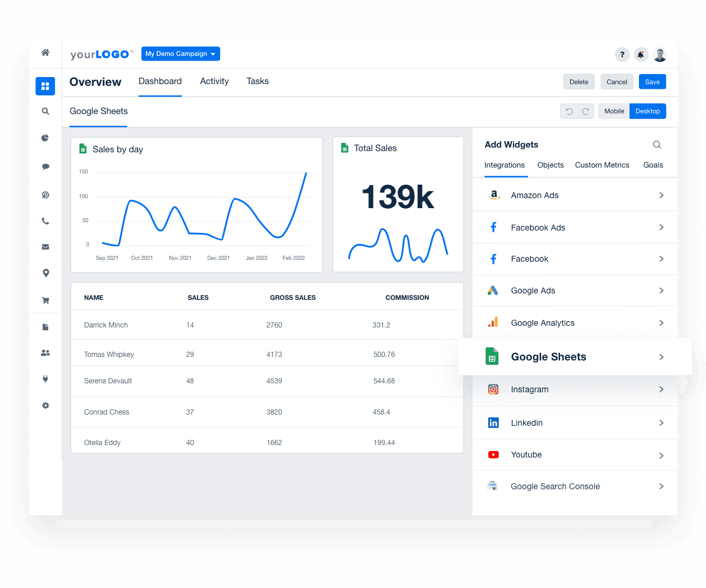Select the phone icon in the sidebar
This screenshot has height=588, width=706.
click(x=45, y=220)
